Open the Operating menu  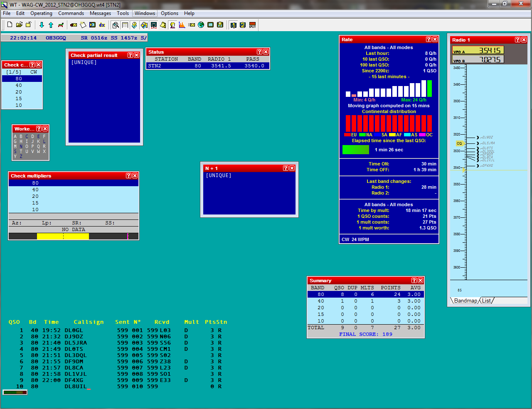(x=41, y=13)
